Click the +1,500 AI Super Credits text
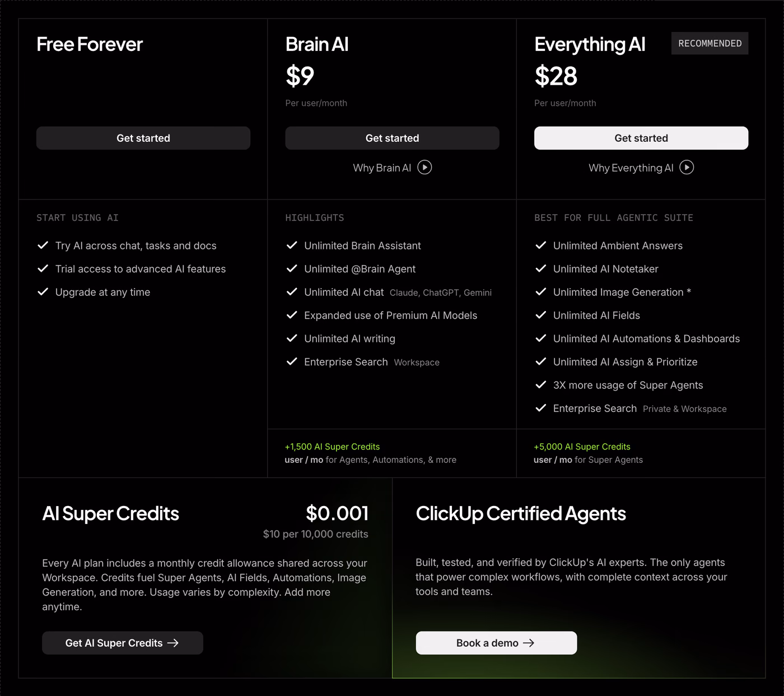784x696 pixels. click(332, 447)
